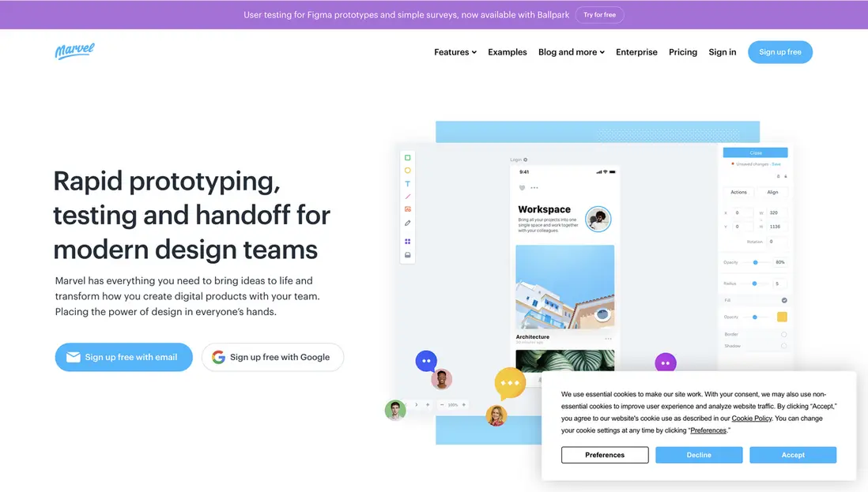Image resolution: width=868 pixels, height=492 pixels.
Task: Click the H field showing 1136
Action: pos(777,227)
